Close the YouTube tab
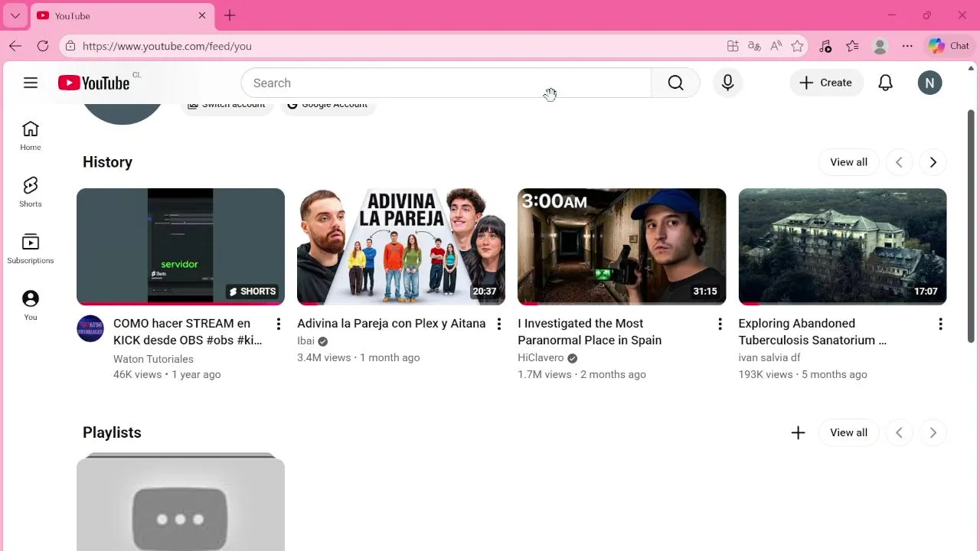The width and height of the screenshot is (980, 551). point(202,15)
